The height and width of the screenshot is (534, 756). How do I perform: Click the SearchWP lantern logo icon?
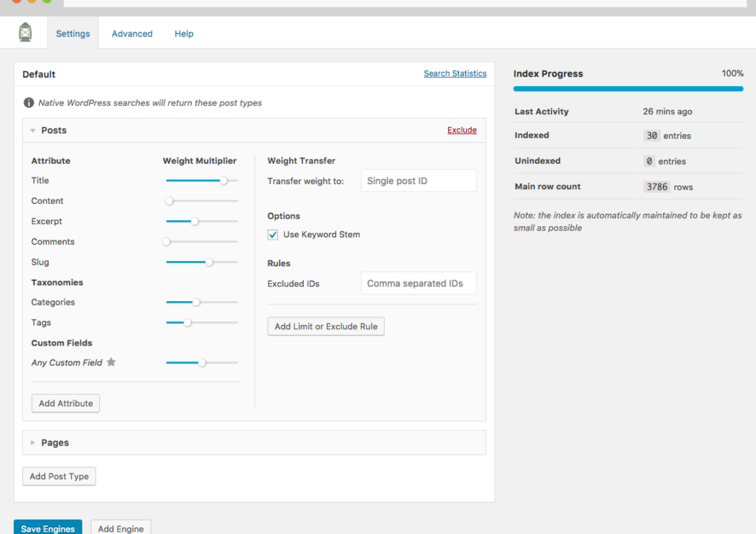click(x=25, y=33)
